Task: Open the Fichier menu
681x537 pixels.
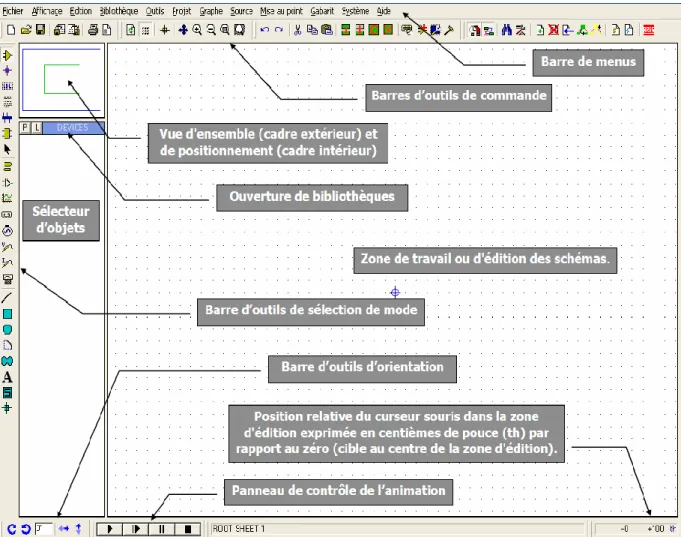Action: [13, 11]
